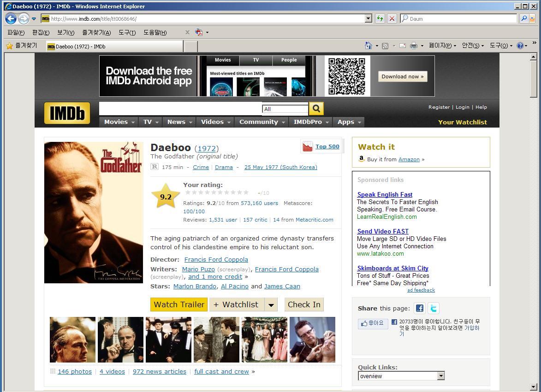Click the browser Forward arrow button
Image resolution: width=541 pixels, height=392 pixels.
pos(24,18)
